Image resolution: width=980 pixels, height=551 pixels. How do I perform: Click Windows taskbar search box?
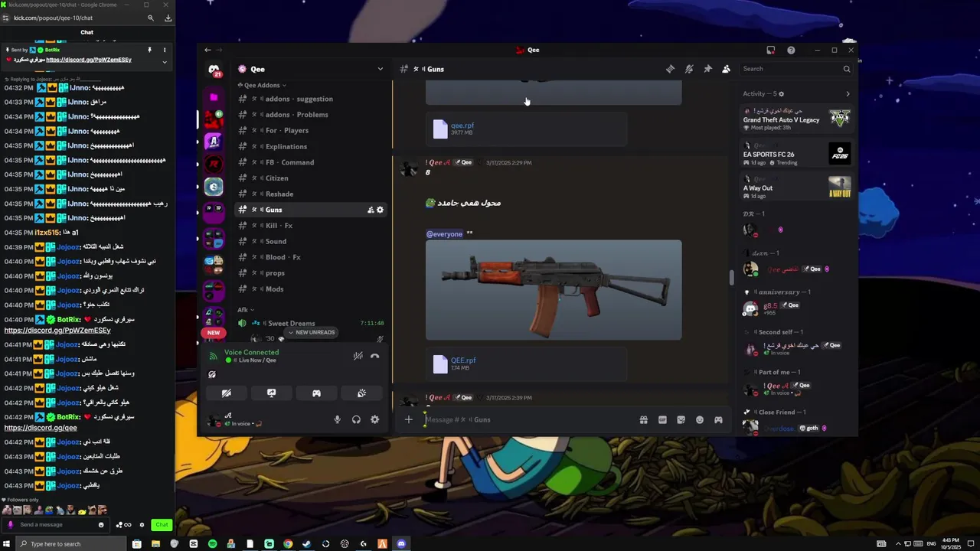(72, 544)
